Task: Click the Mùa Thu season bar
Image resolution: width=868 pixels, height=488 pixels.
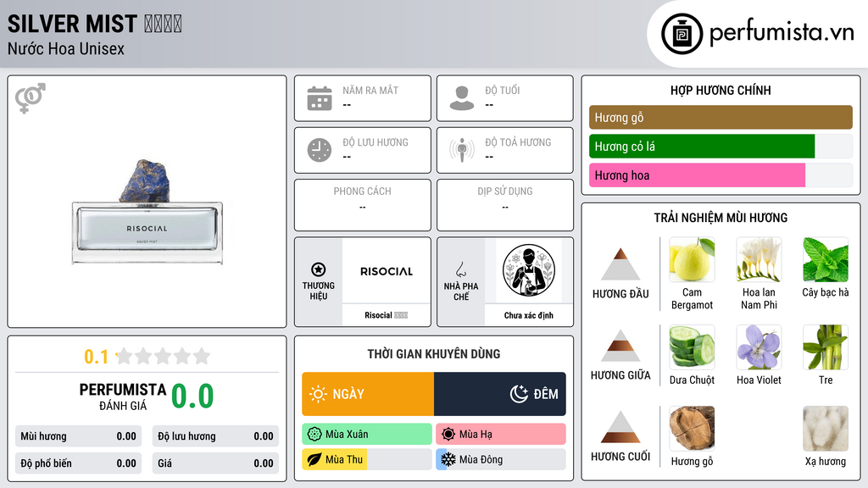Action: point(367,459)
